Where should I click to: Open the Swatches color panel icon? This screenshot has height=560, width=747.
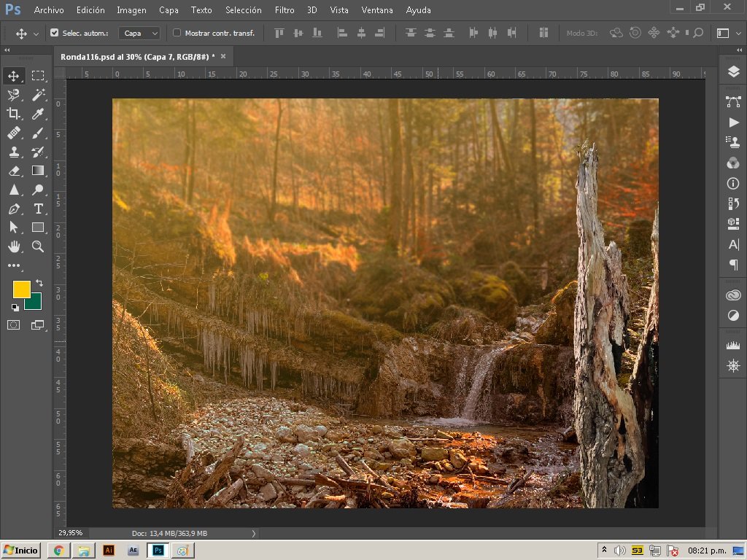733,163
